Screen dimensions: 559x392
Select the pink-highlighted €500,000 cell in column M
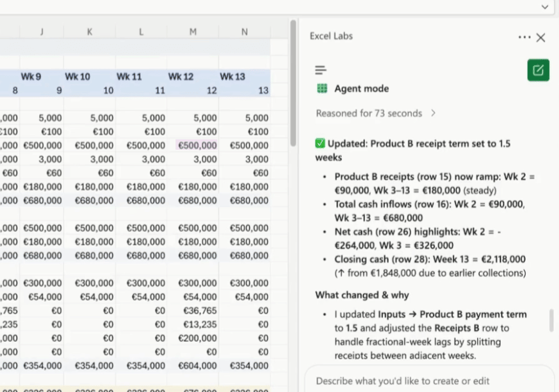pyautogui.click(x=197, y=145)
